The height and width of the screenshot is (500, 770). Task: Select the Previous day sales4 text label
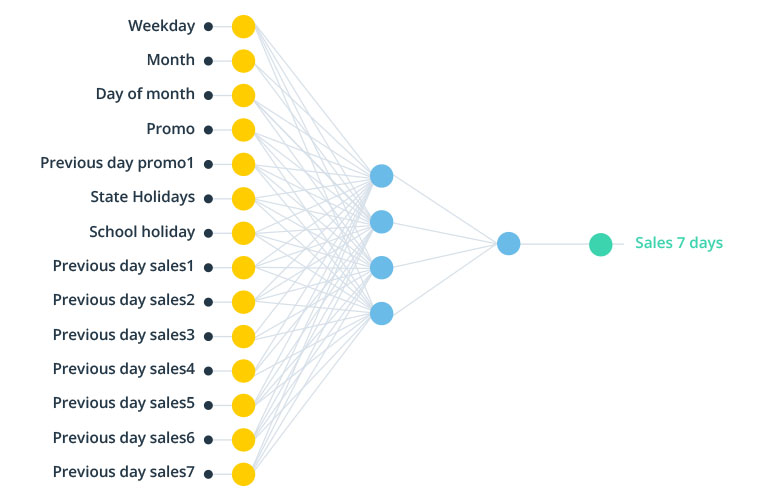(x=124, y=369)
